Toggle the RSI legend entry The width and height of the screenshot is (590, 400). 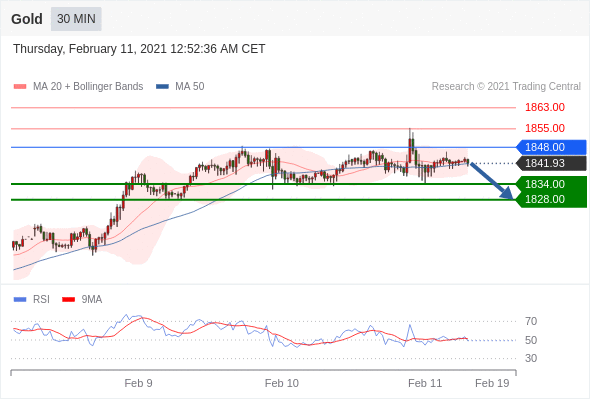(x=32, y=300)
